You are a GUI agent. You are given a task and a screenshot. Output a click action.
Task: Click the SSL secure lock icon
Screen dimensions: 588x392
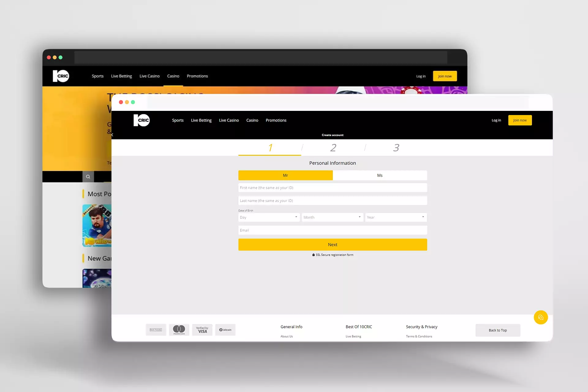pos(313,254)
